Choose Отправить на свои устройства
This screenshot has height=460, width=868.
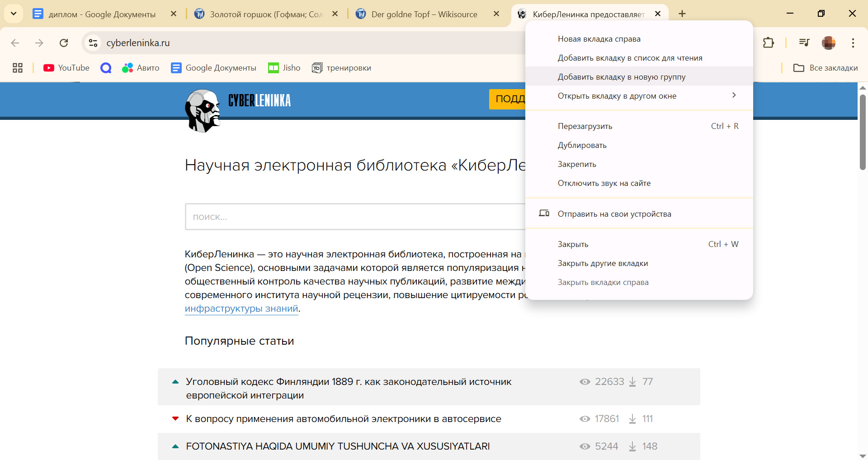(639, 214)
